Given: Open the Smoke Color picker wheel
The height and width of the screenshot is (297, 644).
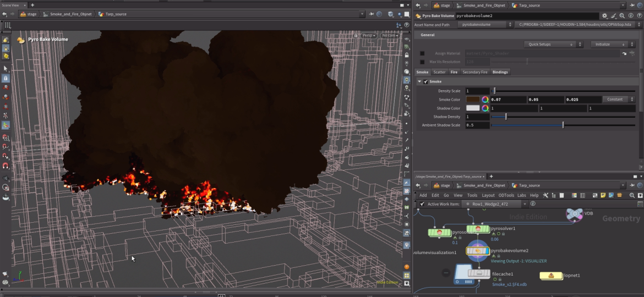Looking at the screenshot, I should 485,100.
